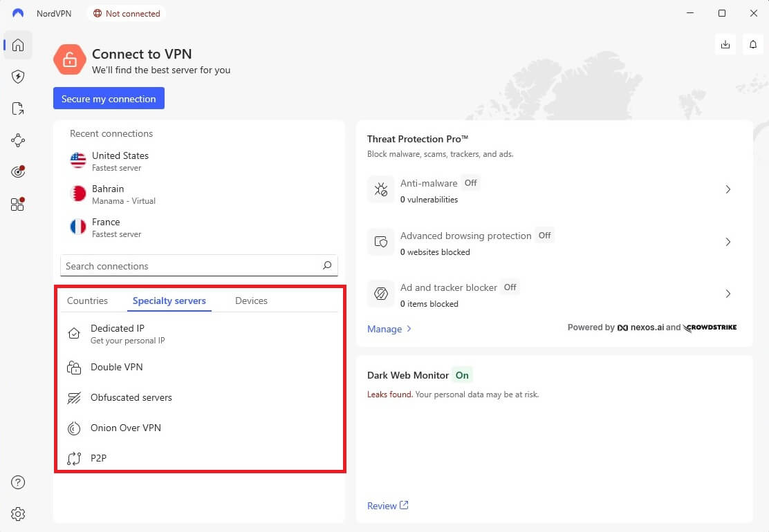This screenshot has width=769, height=532.
Task: Enable the Ad and tracker blocker
Action: point(510,287)
